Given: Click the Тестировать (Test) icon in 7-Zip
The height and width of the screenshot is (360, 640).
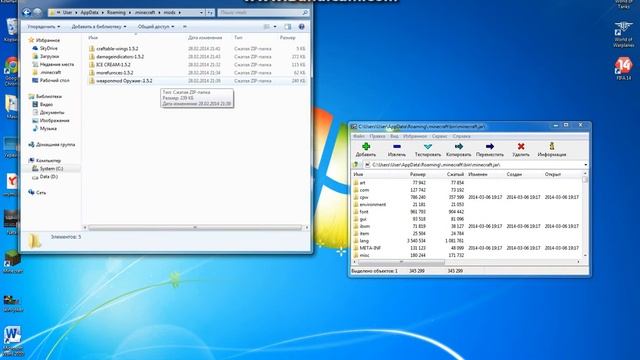Looking at the screenshot, I should point(427,147).
